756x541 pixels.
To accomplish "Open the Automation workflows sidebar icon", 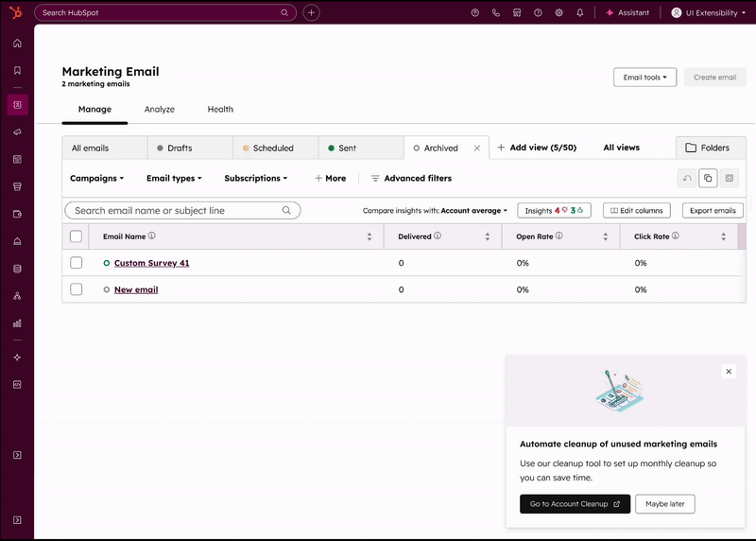I will 17,296.
